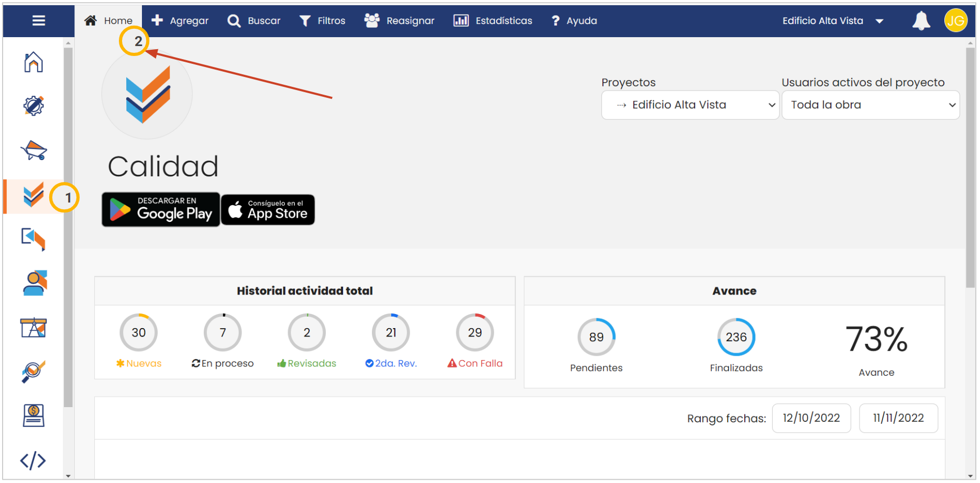Go to the Home tab
980x483 pixels.
click(108, 21)
